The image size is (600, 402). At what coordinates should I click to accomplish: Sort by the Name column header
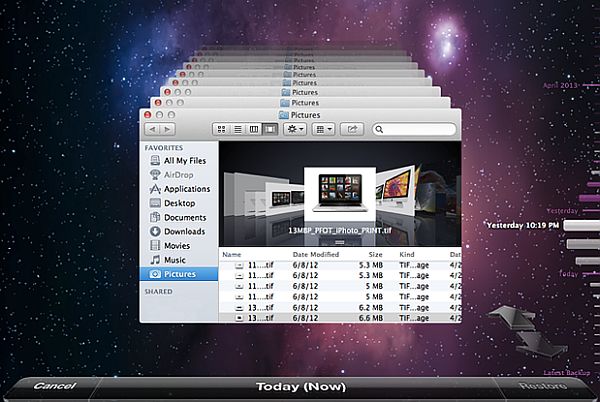[232, 254]
